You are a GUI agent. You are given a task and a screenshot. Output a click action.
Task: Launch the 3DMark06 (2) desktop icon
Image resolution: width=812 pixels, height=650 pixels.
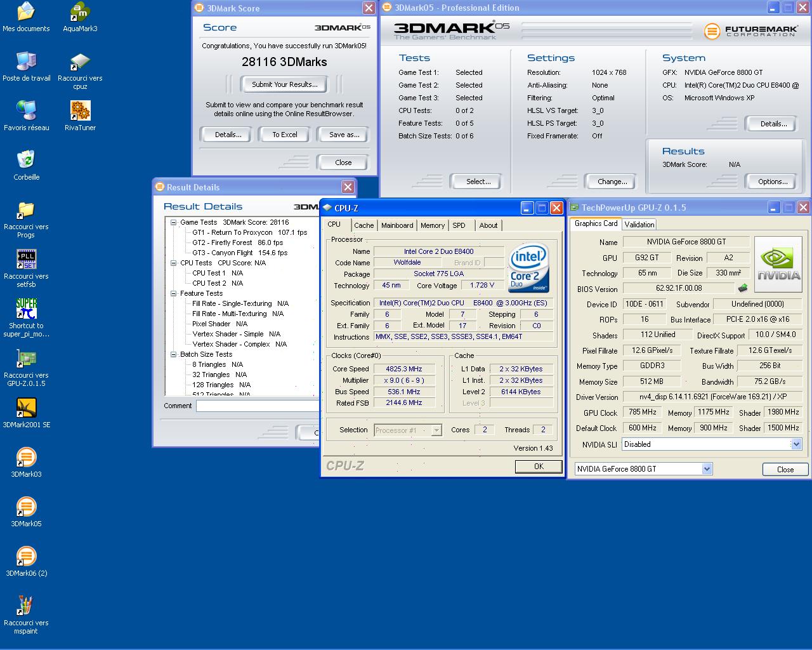pos(26,562)
